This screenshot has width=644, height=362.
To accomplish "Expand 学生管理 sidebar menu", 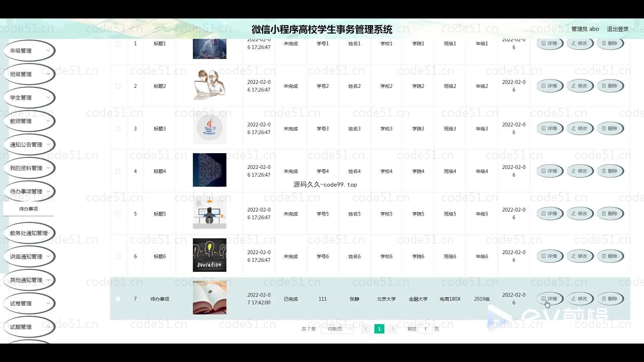I will pos(29,98).
